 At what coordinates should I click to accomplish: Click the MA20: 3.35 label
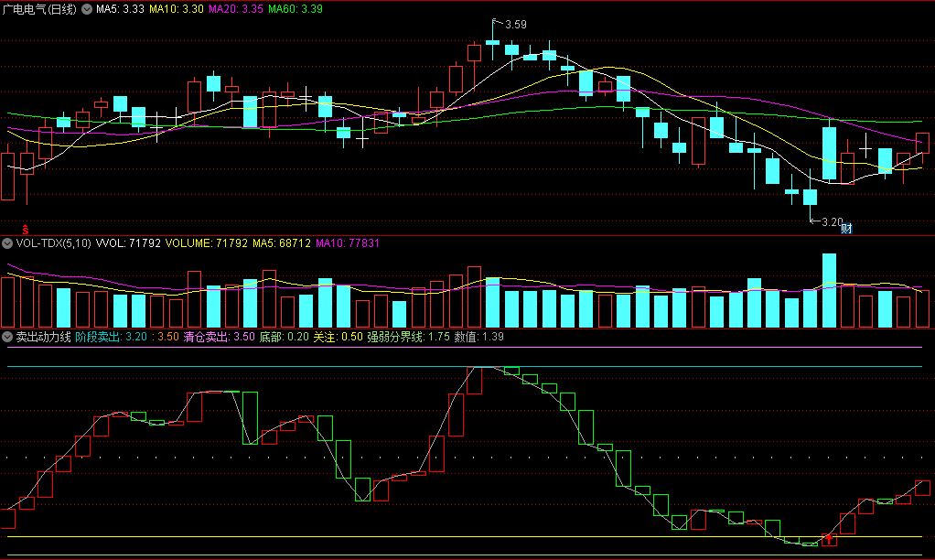click(x=236, y=9)
